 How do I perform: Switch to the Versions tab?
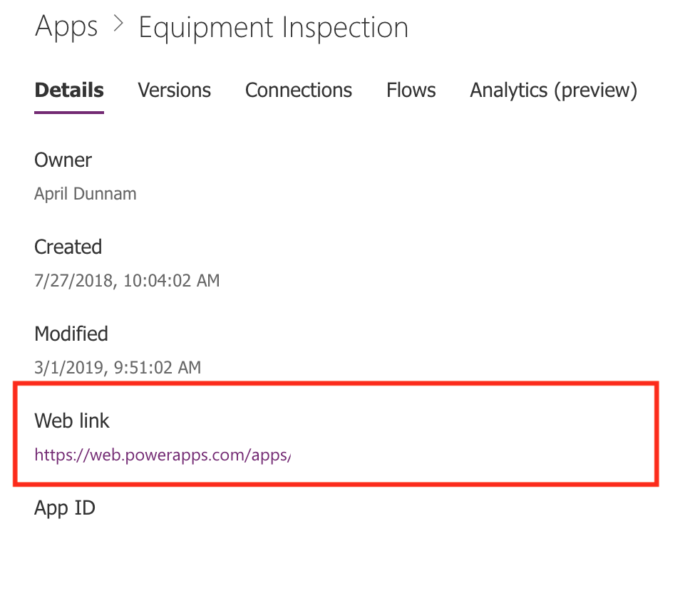click(x=174, y=91)
